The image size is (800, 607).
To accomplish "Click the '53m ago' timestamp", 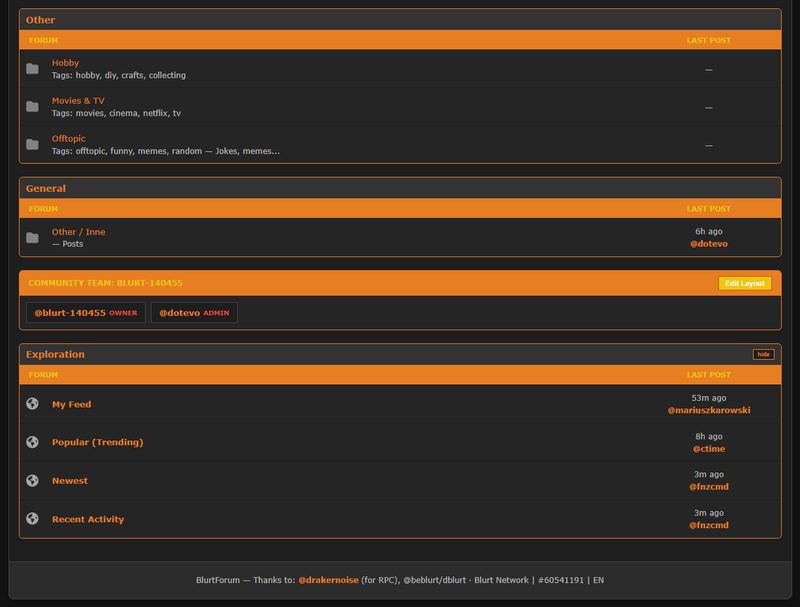I will pyautogui.click(x=709, y=398).
